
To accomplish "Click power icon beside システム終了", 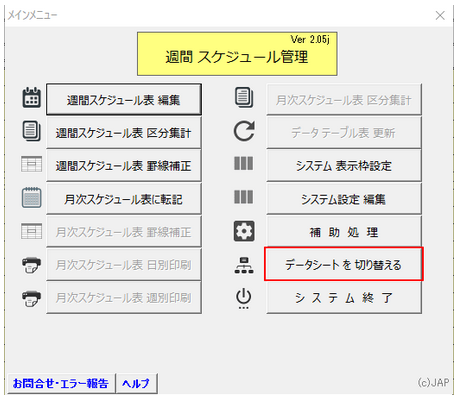I will click(x=244, y=298).
